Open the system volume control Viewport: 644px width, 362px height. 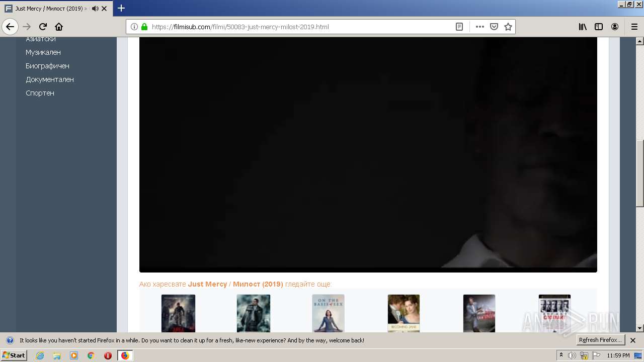pos(572,355)
